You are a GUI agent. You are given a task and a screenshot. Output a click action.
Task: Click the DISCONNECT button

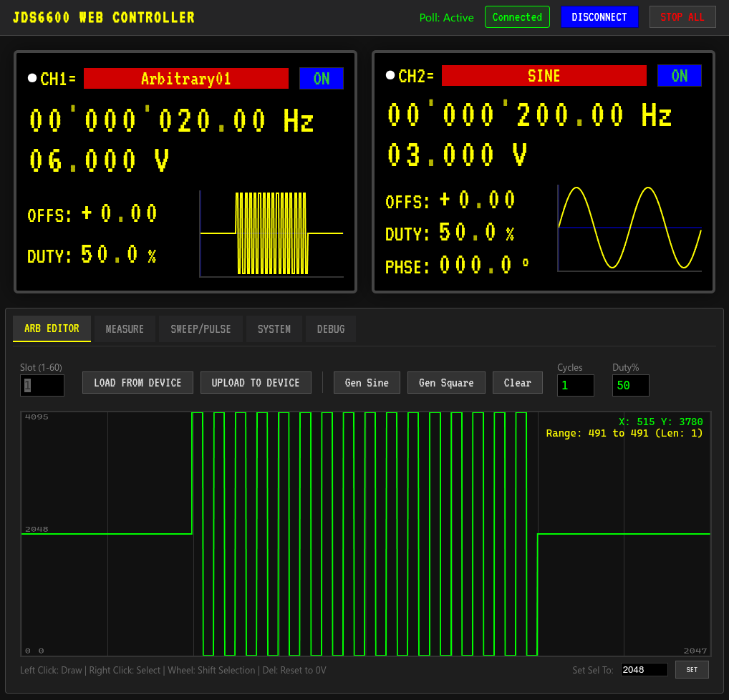pyautogui.click(x=599, y=17)
